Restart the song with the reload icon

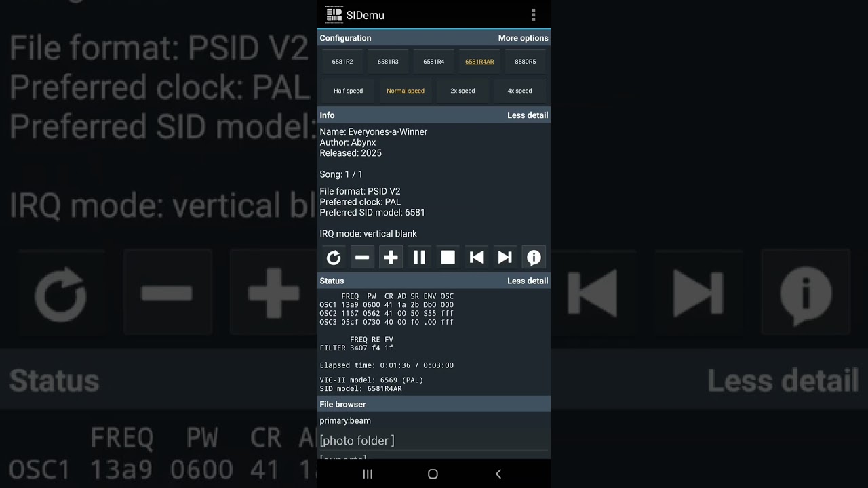coord(334,258)
